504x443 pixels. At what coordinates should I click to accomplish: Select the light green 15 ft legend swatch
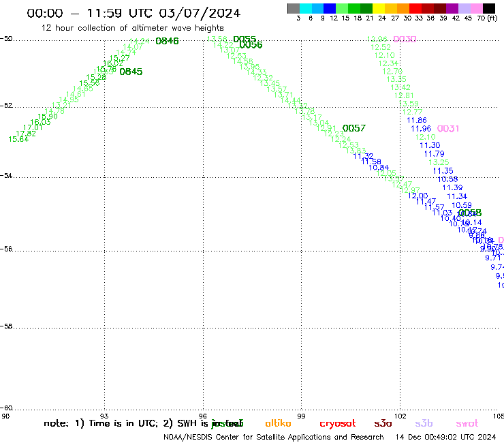342,8
